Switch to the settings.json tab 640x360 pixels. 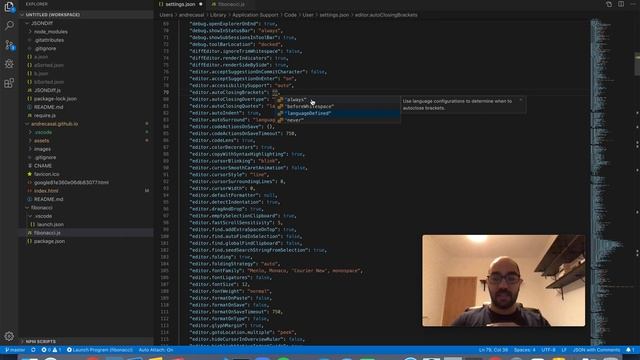pyautogui.click(x=180, y=4)
